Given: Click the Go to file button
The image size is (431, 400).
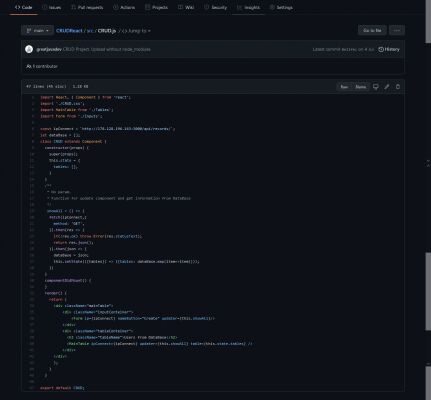Looking at the screenshot, I should [372, 30].
